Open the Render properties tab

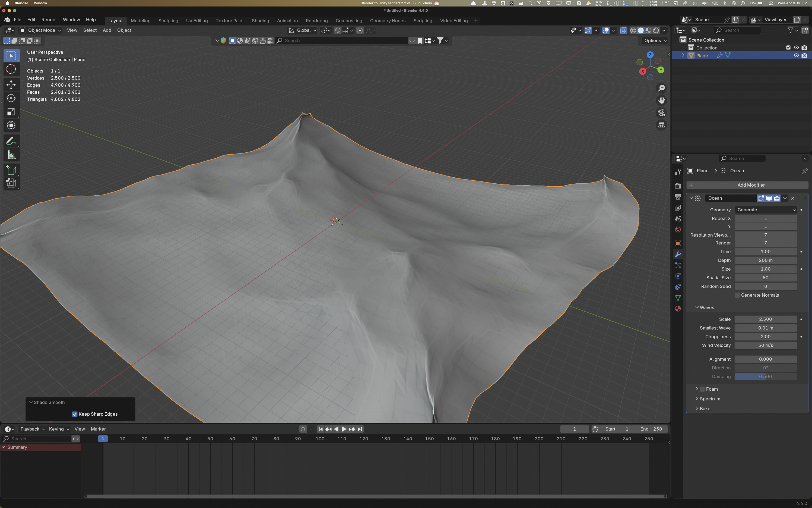click(678, 186)
